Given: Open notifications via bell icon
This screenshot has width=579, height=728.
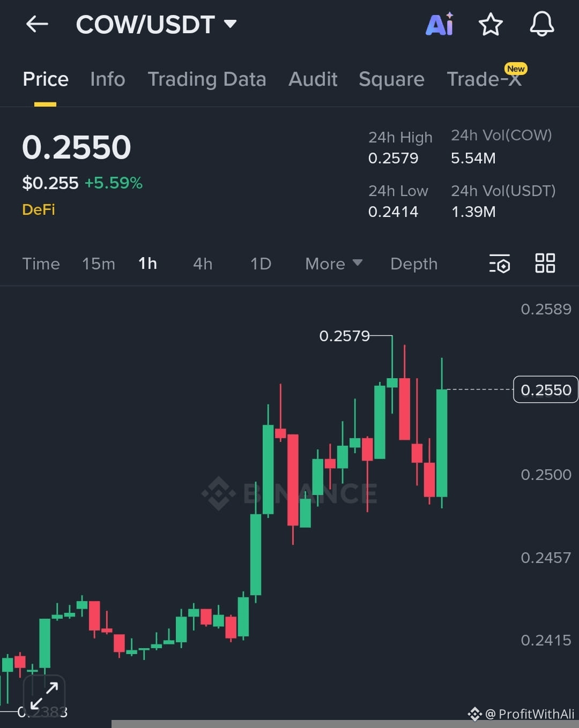Looking at the screenshot, I should coord(541,24).
